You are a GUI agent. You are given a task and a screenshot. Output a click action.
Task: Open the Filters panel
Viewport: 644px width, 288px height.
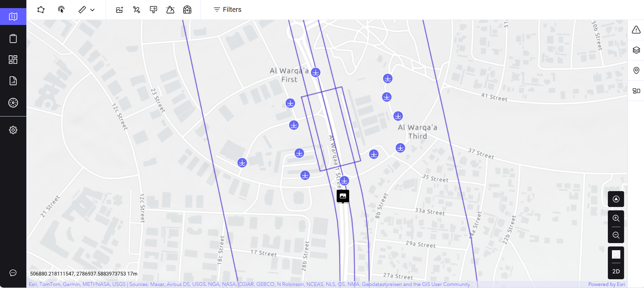click(228, 9)
